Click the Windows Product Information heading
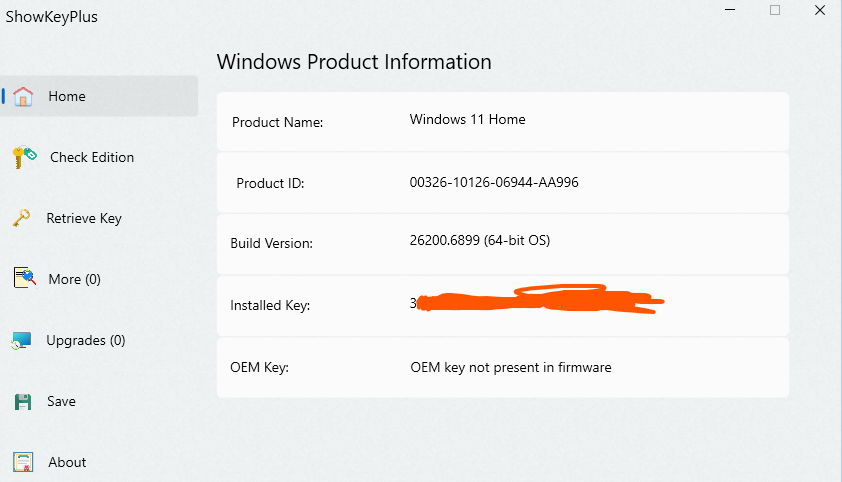This screenshot has height=482, width=842. (x=354, y=62)
